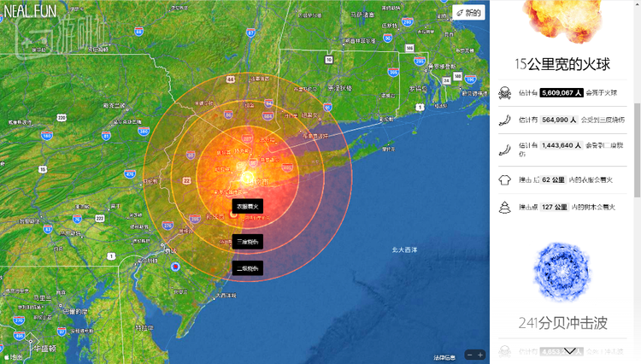Expand results with the down chevron arrow
This screenshot has width=641, height=364.
(x=569, y=351)
